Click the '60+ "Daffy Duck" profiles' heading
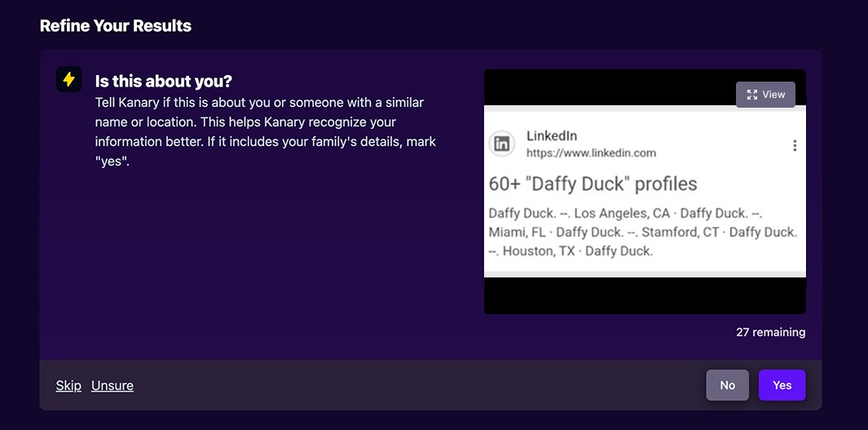The height and width of the screenshot is (430, 868). point(593,184)
